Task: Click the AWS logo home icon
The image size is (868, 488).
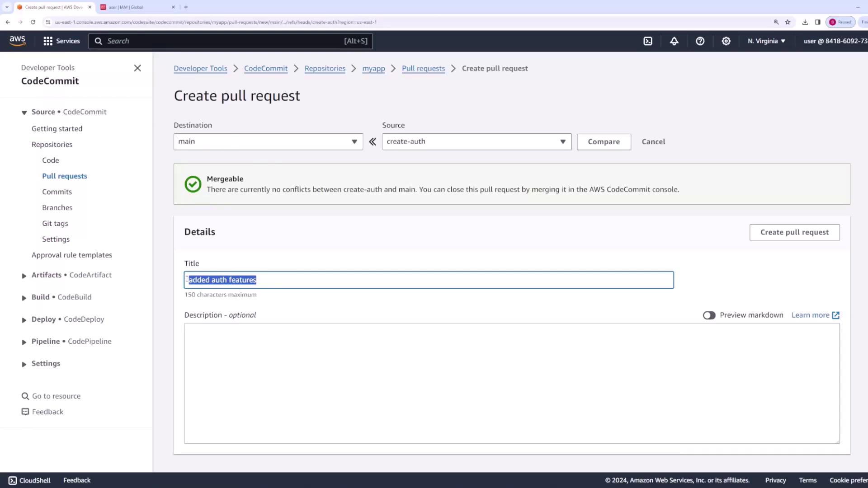Action: 18,41
